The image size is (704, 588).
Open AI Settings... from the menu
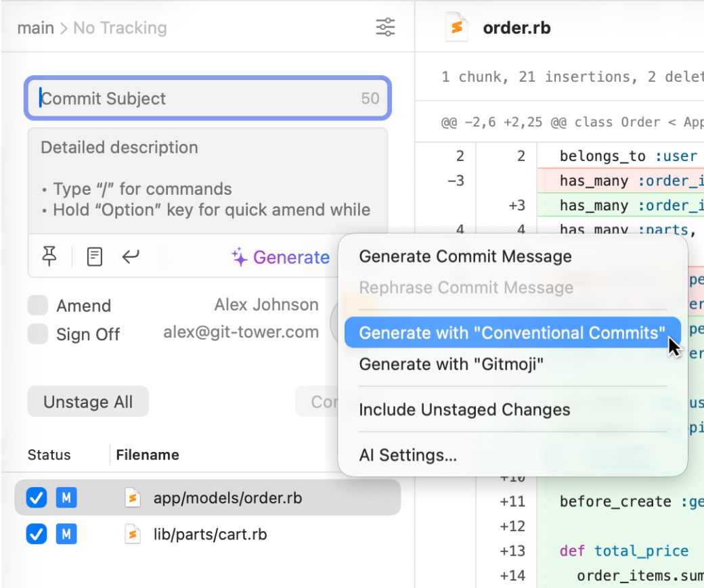(x=408, y=455)
